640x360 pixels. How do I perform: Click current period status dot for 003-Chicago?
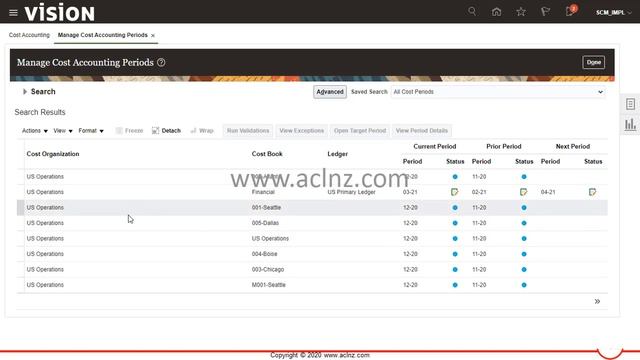455,270
